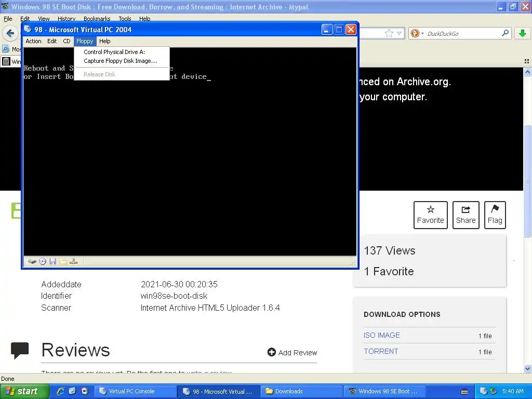The width and height of the screenshot is (532, 399).
Task: Bookmark page with the star icon
Action: pyautogui.click(x=389, y=33)
